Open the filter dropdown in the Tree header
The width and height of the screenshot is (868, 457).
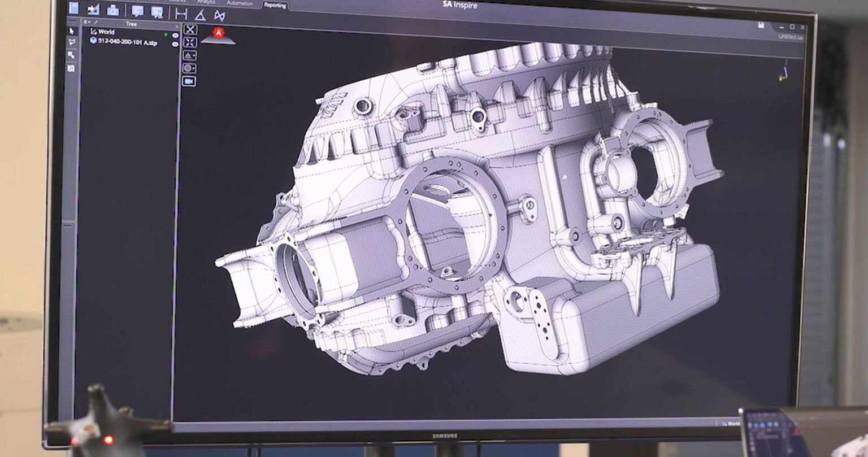(87, 22)
